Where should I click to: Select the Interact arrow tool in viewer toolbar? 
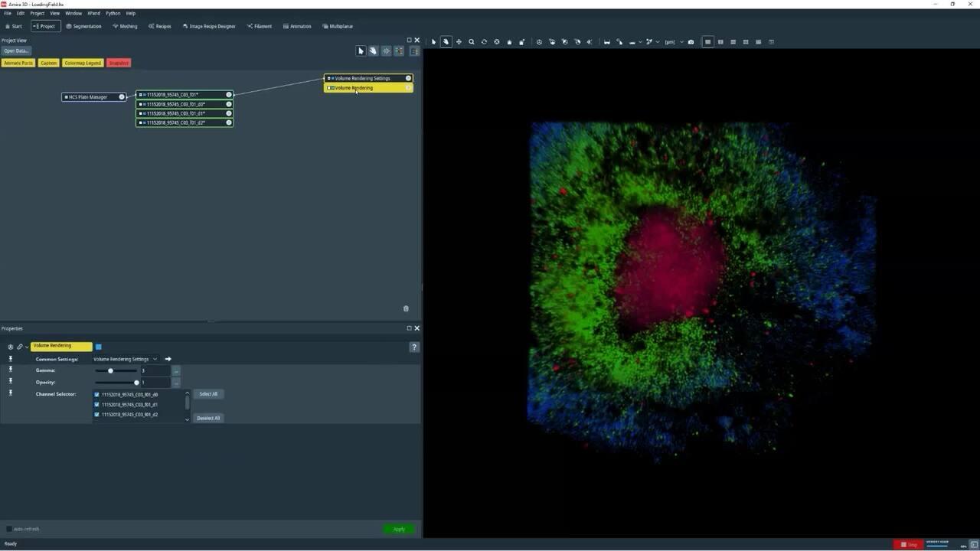click(x=433, y=42)
